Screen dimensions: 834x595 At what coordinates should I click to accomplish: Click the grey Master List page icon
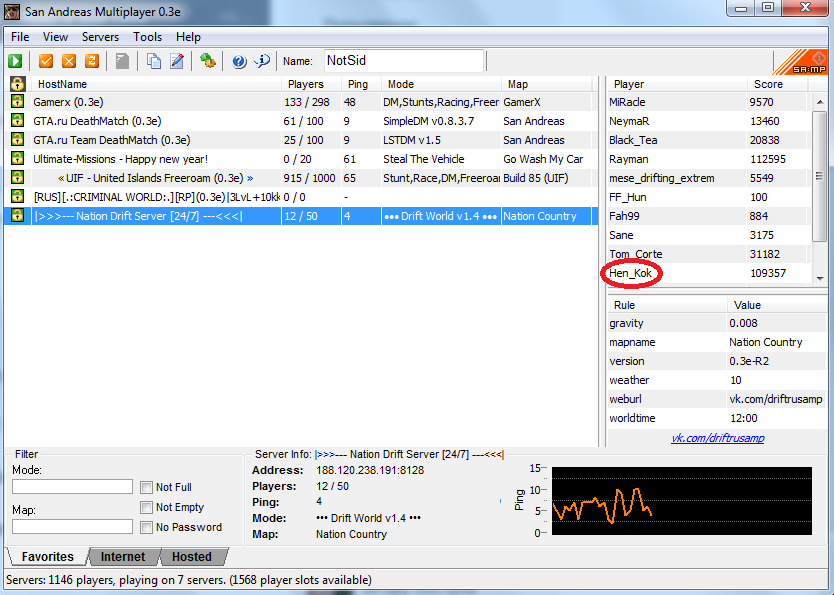[122, 61]
